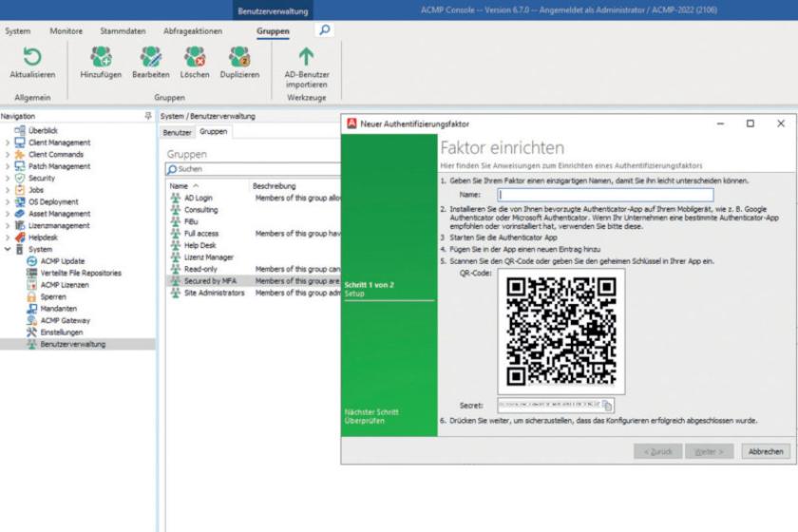The height and width of the screenshot is (532, 798).
Task: Pin the Navigation panel
Action: coord(148,116)
